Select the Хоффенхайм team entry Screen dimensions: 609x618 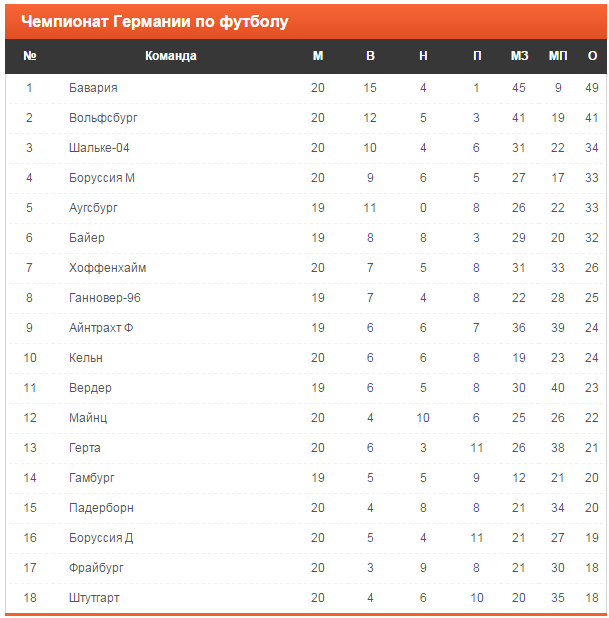108,268
